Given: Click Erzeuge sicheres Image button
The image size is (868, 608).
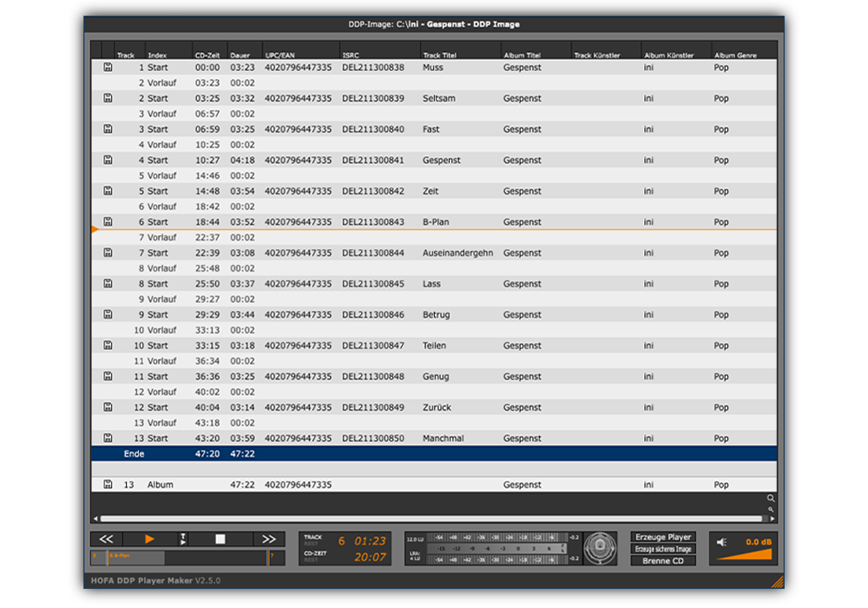Looking at the screenshot, I should [663, 549].
